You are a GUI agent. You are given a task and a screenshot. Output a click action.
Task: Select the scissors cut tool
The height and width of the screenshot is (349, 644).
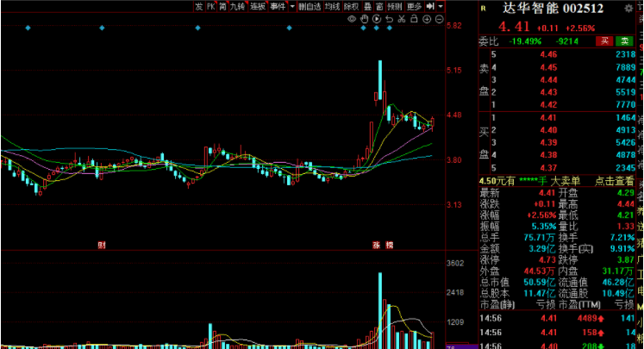[402, 19]
